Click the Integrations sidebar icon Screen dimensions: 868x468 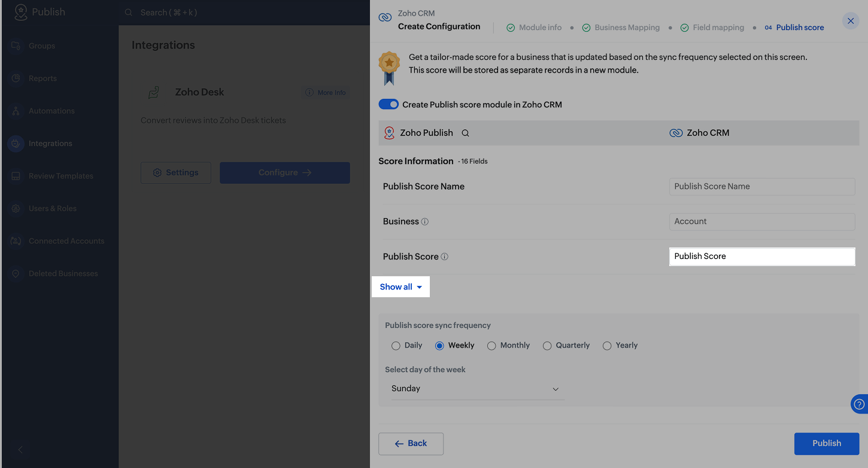coord(16,143)
